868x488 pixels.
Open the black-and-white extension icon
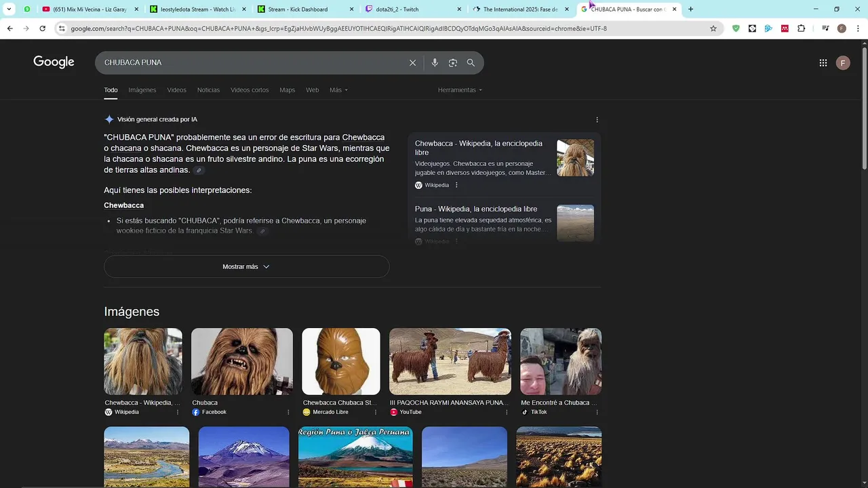[752, 28]
